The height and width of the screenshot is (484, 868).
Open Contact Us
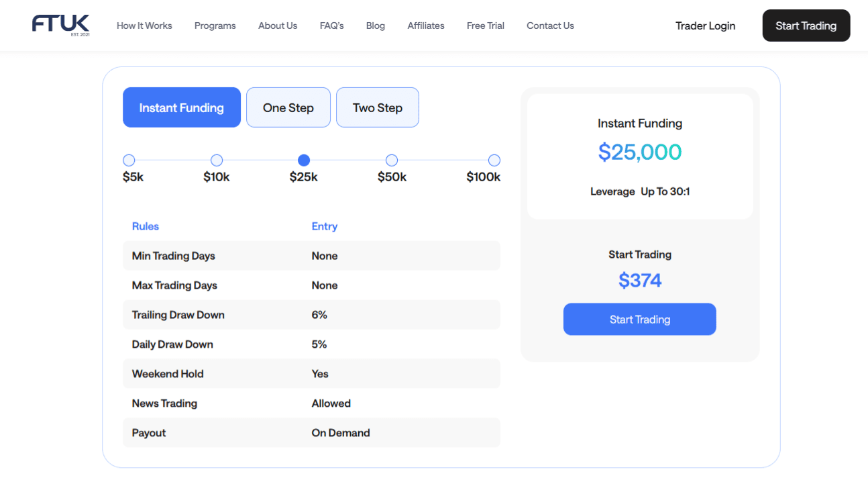tap(550, 26)
